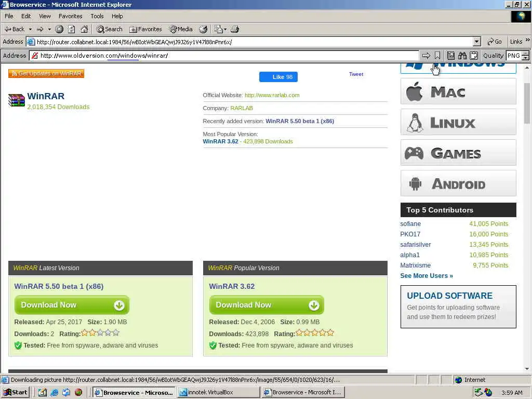Screen dimensions: 532x399
Task: Open the Back history dropdown arrow
Action: tap(30, 29)
